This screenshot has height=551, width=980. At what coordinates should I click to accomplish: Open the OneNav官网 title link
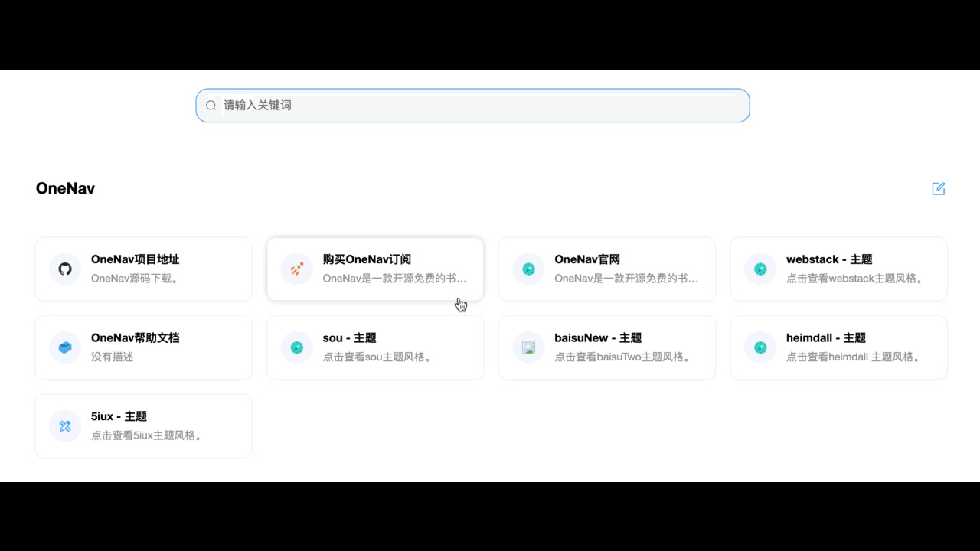coord(587,259)
